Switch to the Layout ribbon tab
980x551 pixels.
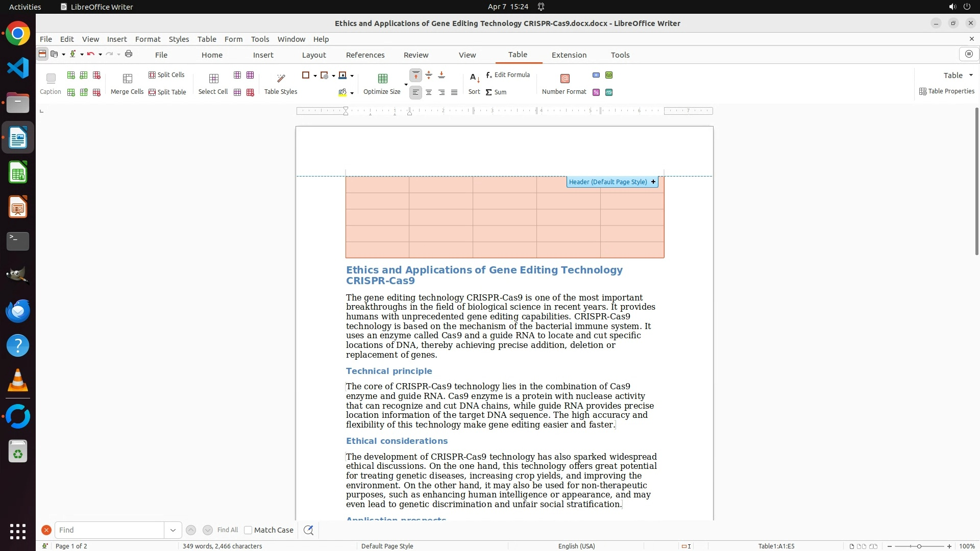(313, 55)
